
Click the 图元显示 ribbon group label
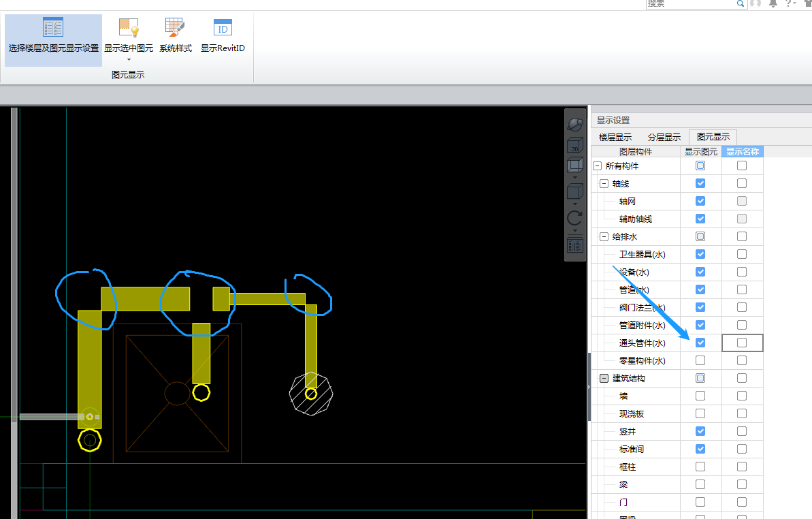click(128, 75)
